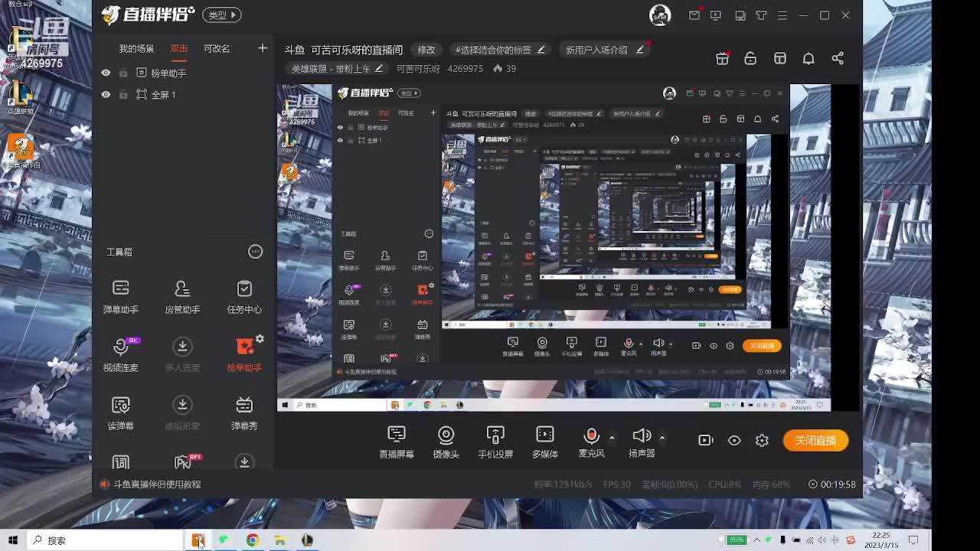Expand 扬声器 speaker options arrow

click(x=662, y=438)
